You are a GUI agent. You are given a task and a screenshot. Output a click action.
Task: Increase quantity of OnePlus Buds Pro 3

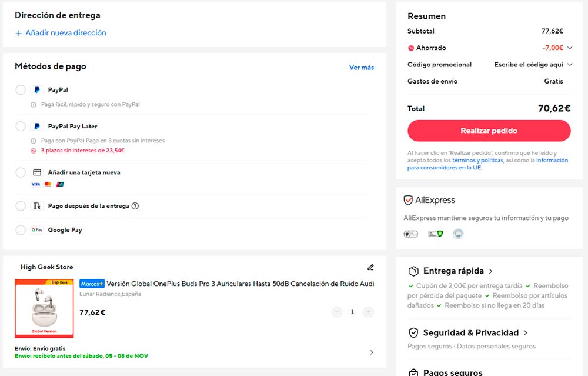pyautogui.click(x=368, y=312)
